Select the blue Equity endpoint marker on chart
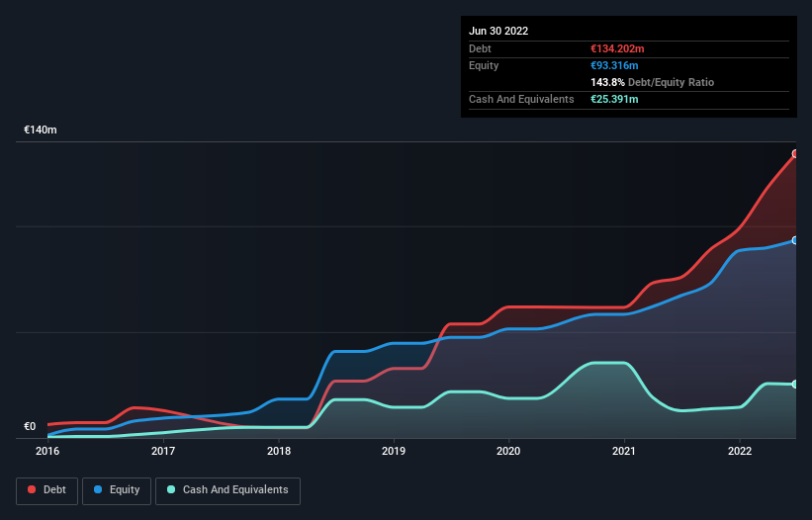 pyautogui.click(x=795, y=240)
